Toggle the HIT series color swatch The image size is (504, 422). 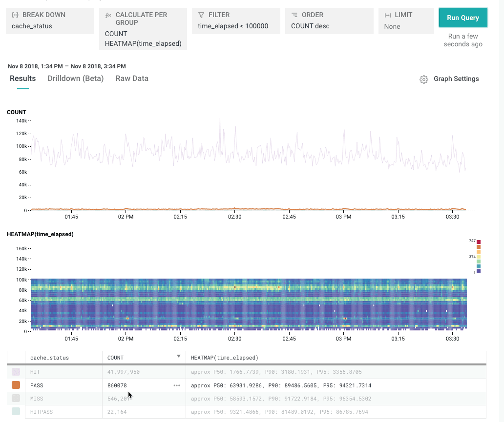click(16, 372)
